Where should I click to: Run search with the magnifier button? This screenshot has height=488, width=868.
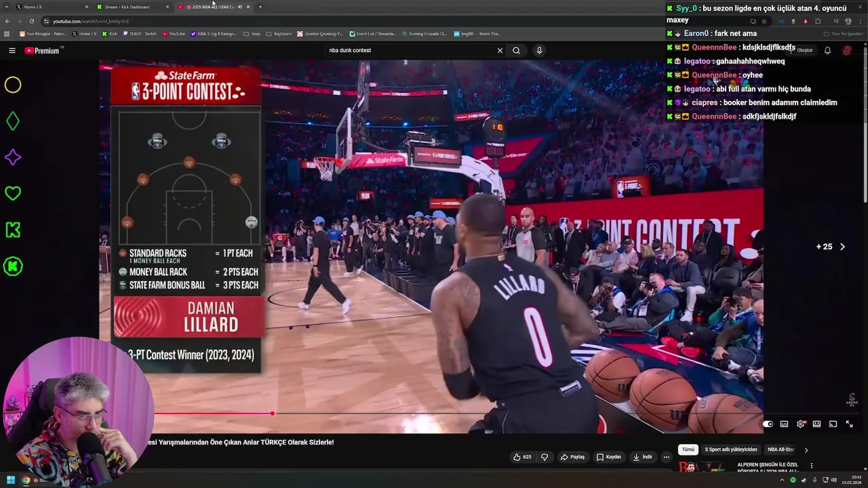point(516,50)
